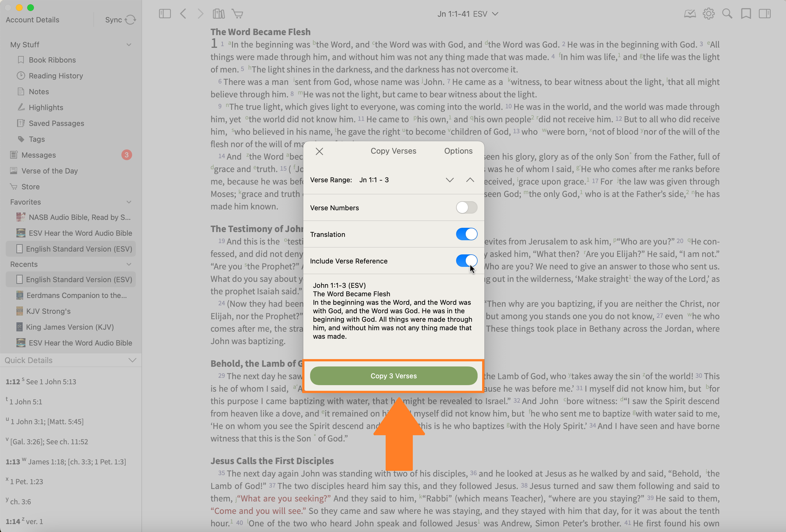Open the library books icon in toolbar
This screenshot has width=786, height=532.
[x=218, y=14]
